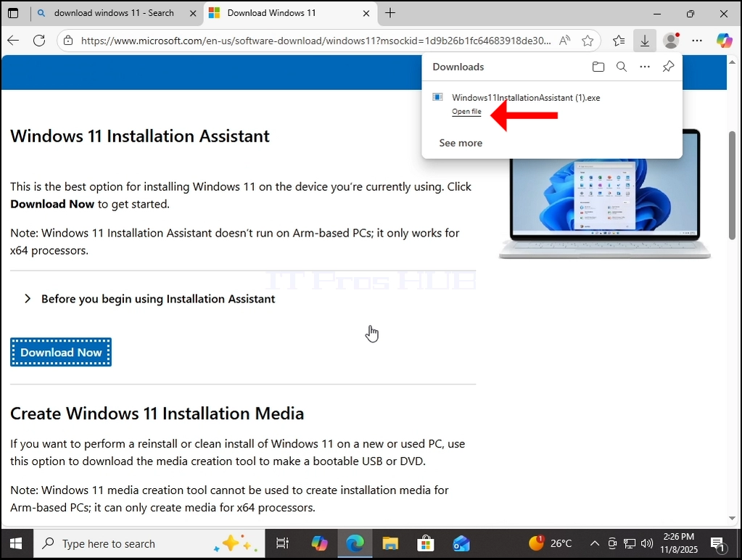Click the page vertical scrollbar thumb

click(733, 185)
